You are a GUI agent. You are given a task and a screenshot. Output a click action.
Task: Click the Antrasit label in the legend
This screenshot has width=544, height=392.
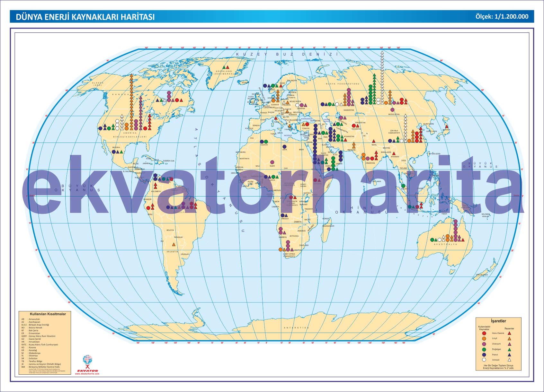pos(496,360)
